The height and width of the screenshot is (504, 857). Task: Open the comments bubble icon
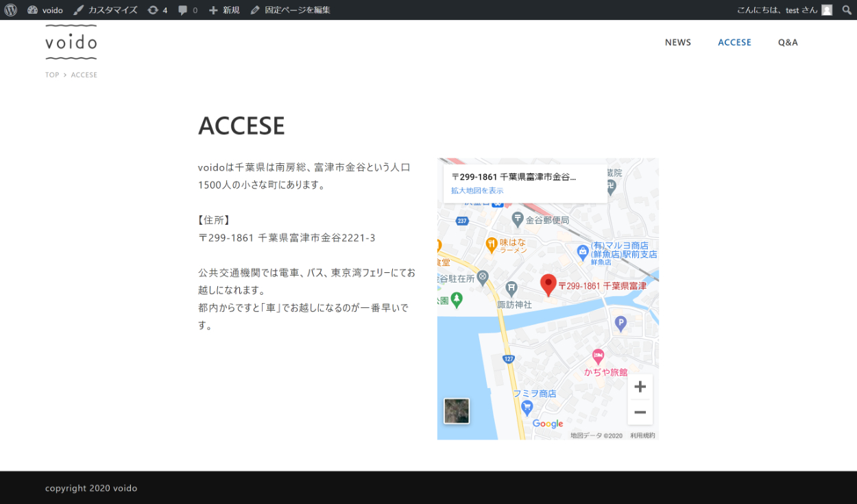187,10
